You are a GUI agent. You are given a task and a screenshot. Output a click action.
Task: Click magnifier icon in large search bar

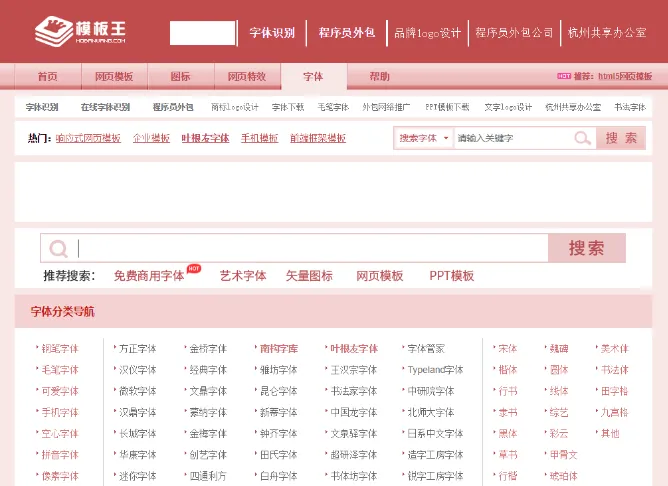pyautogui.click(x=58, y=248)
